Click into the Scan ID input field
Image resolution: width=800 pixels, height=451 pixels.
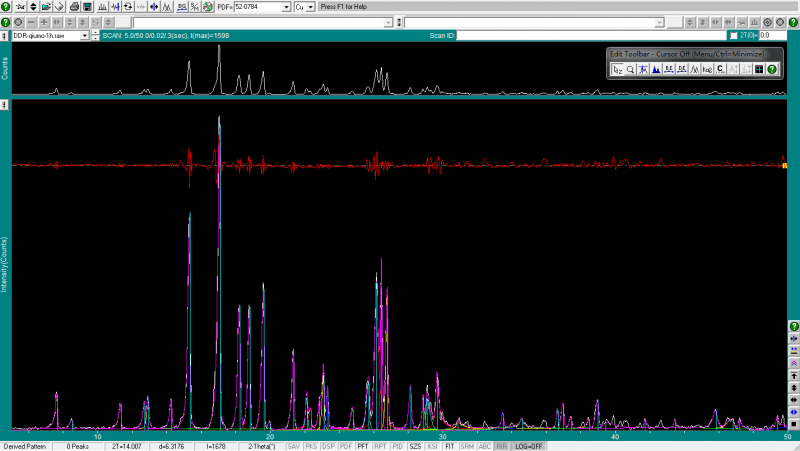(x=590, y=36)
